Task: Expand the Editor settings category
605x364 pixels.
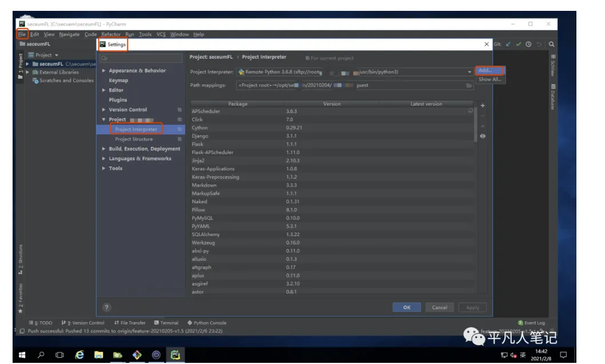Action: point(104,90)
